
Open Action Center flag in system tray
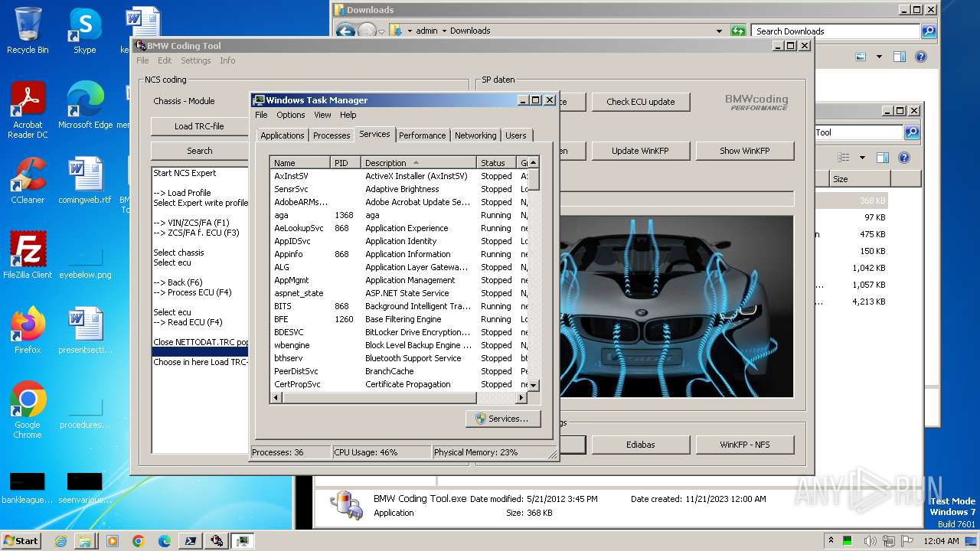tap(907, 541)
